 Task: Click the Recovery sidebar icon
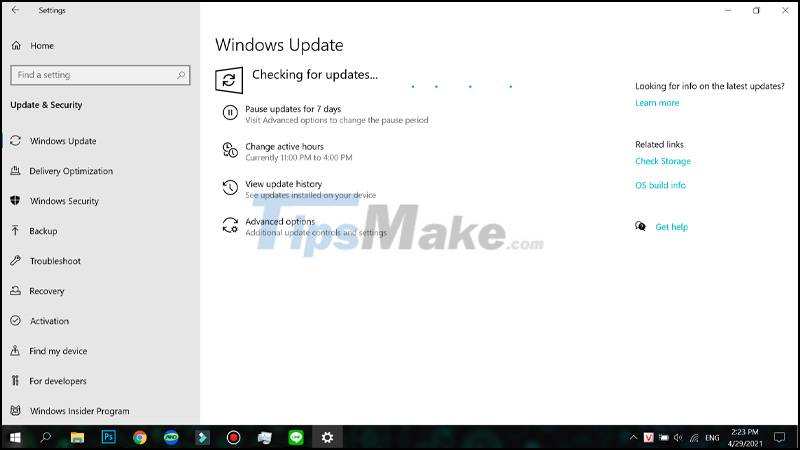pyautogui.click(x=15, y=291)
